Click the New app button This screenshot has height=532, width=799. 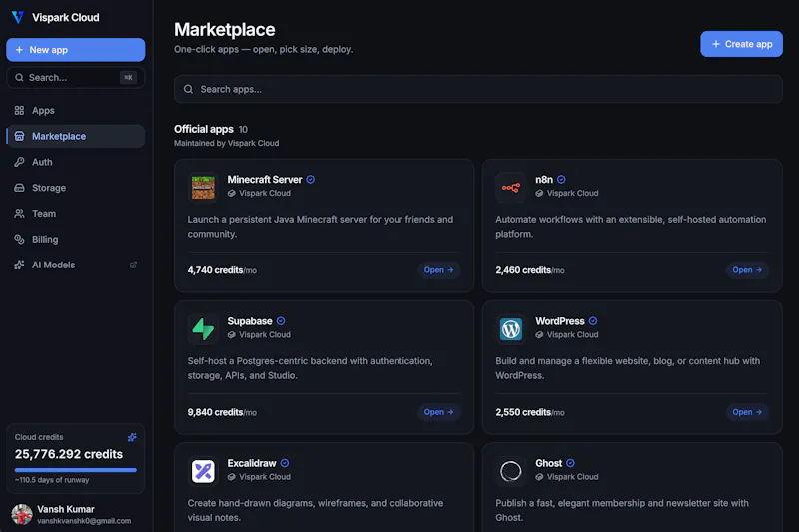[x=76, y=50]
